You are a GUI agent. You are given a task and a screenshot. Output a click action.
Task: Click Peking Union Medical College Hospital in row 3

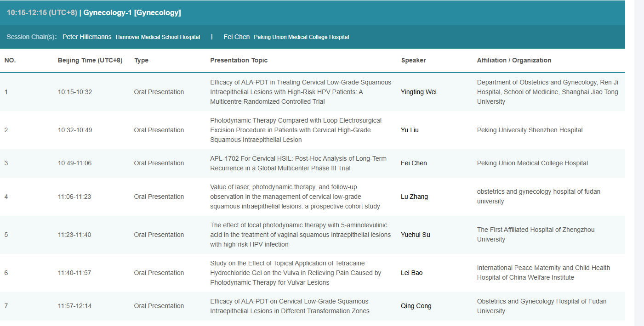[532, 163]
